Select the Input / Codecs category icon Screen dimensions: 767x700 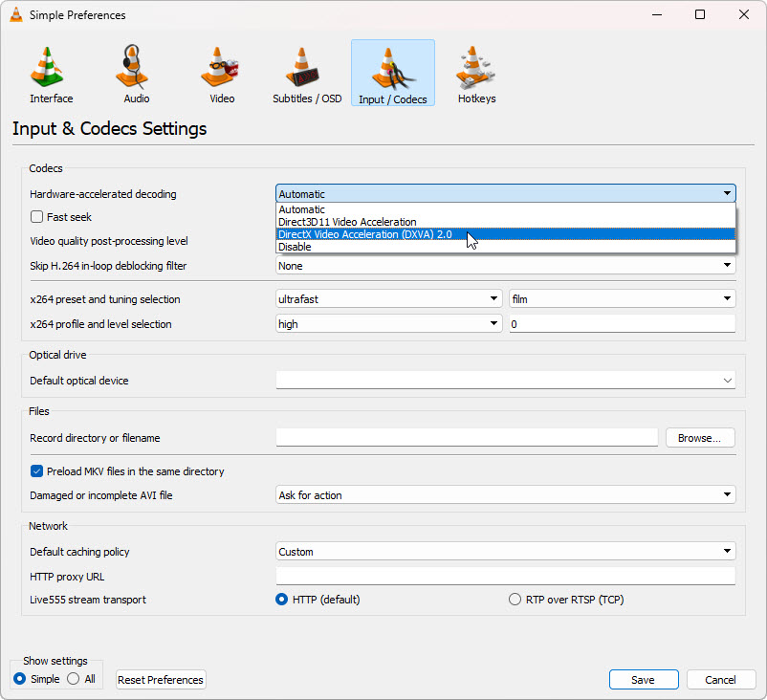pos(393,74)
